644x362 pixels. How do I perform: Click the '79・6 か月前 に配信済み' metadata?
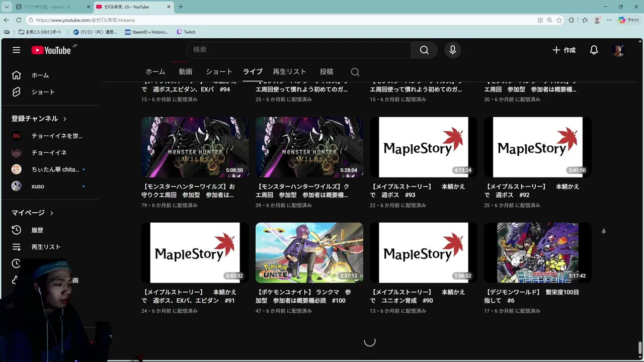(x=169, y=205)
